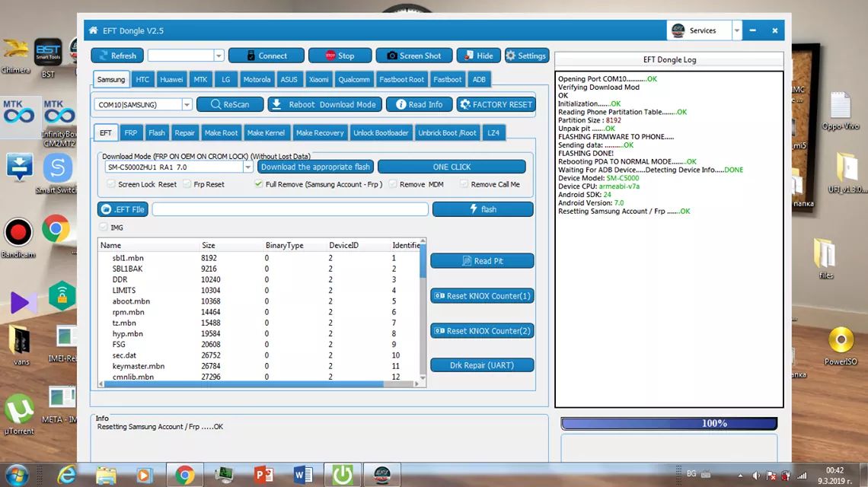The height and width of the screenshot is (487, 868).
Task: Click Reset KNOX Counter(1)
Action: 482,295
